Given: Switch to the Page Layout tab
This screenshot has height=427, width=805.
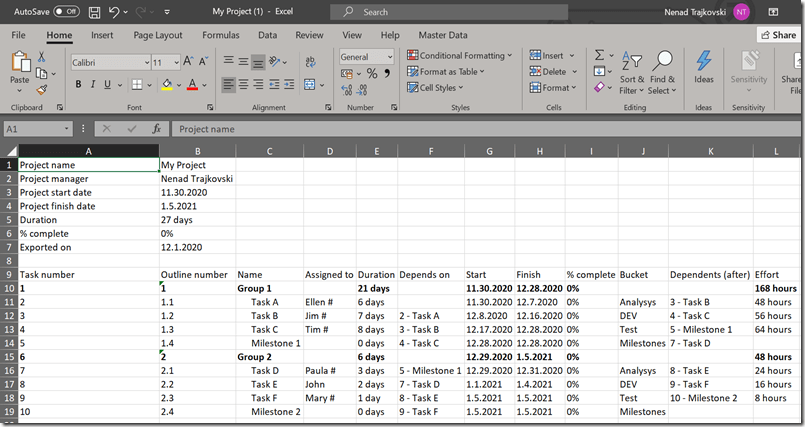Looking at the screenshot, I should point(157,35).
